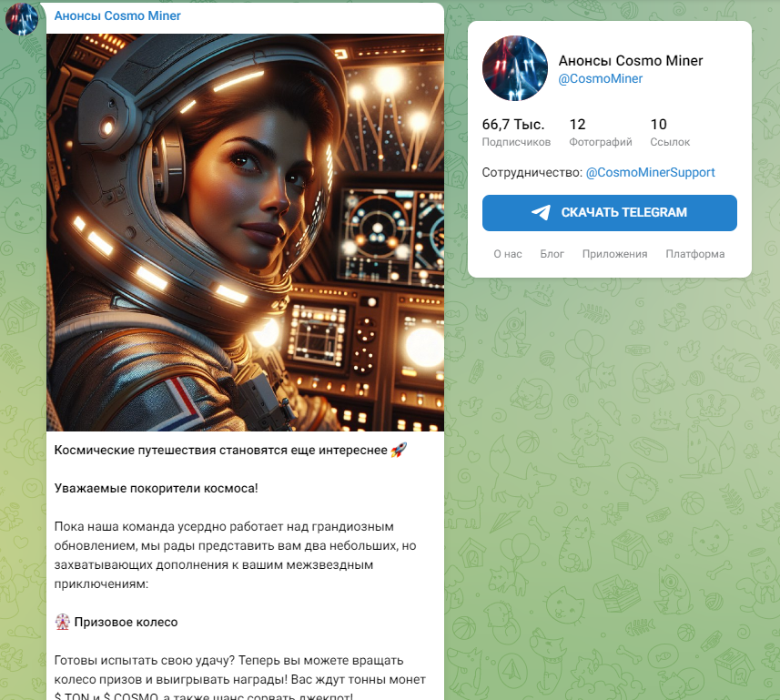Viewport: 780px width, 700px height.
Task: Show the 12 Фотографий media counter
Action: (x=601, y=132)
